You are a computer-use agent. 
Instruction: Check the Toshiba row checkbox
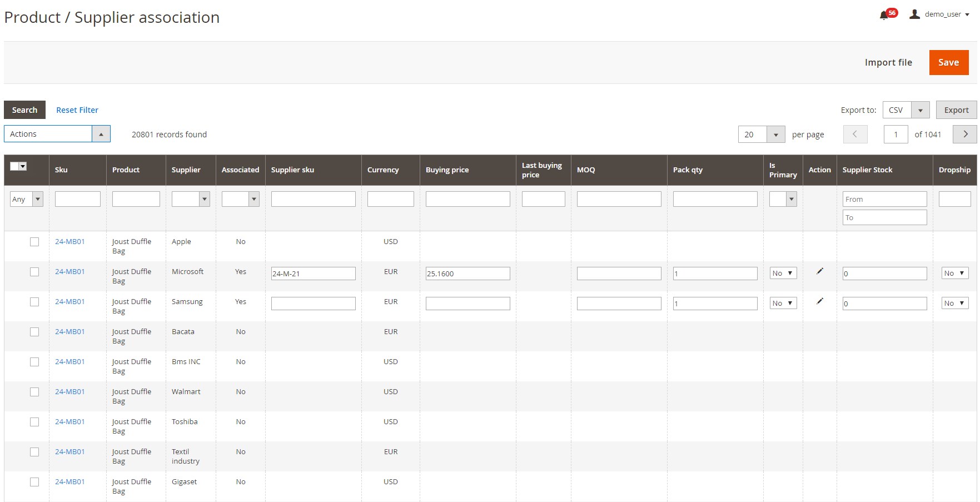click(x=34, y=422)
